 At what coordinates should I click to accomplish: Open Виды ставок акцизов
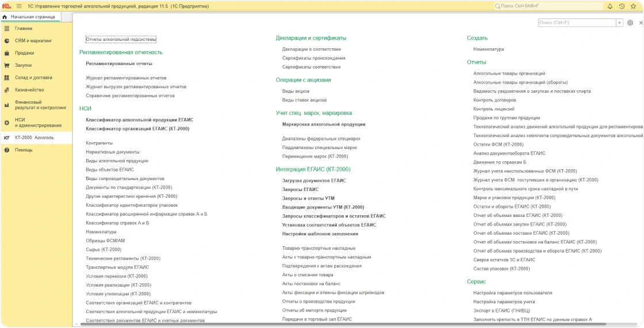(304, 100)
